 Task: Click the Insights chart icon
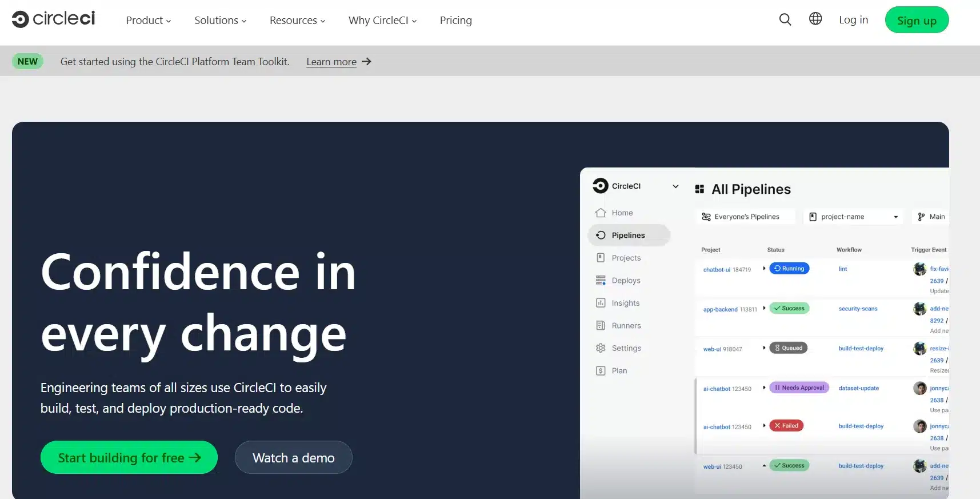(x=601, y=303)
